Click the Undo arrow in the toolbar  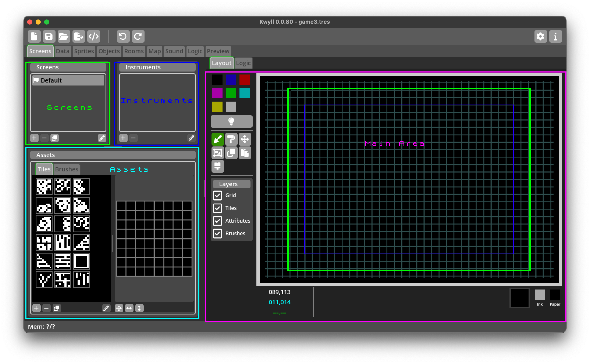pos(123,36)
